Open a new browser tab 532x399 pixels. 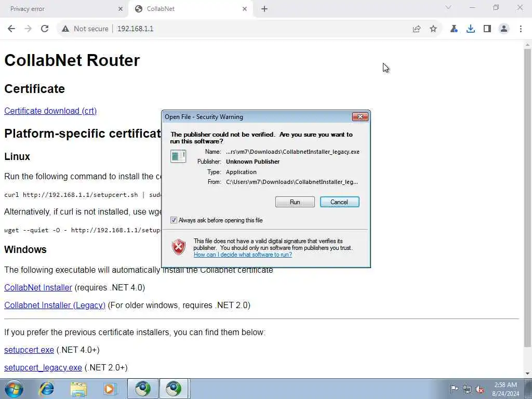pyautogui.click(x=264, y=9)
